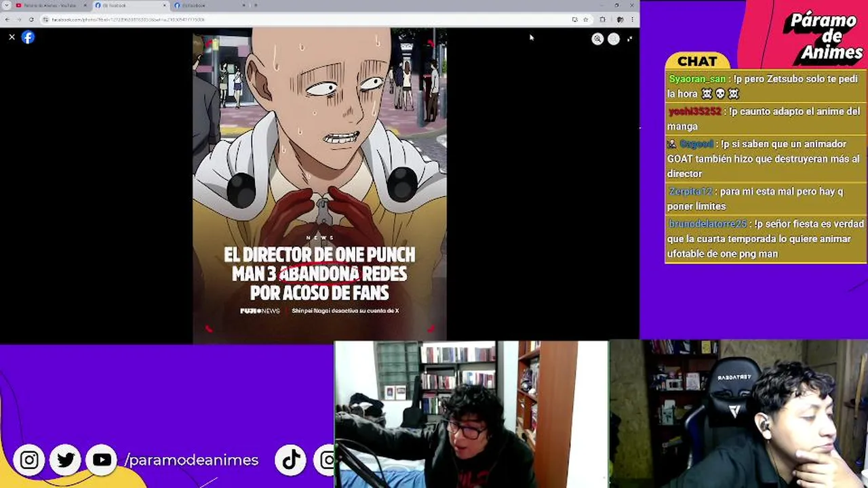The image size is (868, 488).
Task: Close the active Facebook tab
Action: [164, 5]
